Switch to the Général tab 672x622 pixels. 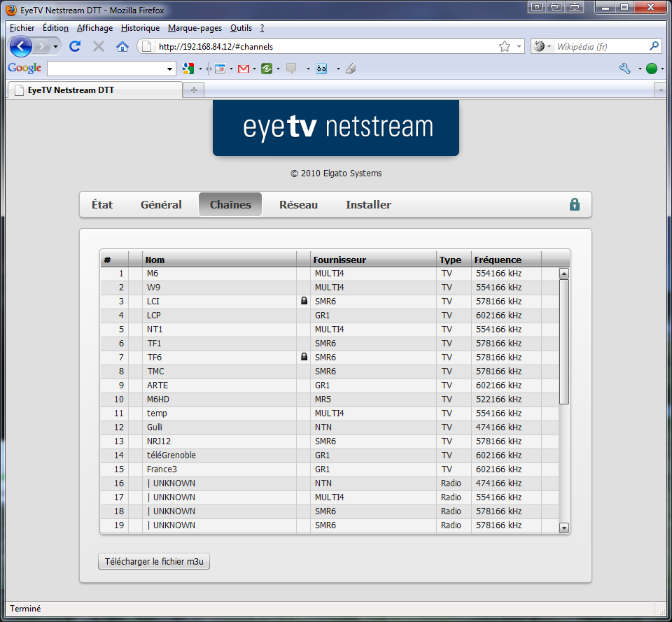(161, 205)
